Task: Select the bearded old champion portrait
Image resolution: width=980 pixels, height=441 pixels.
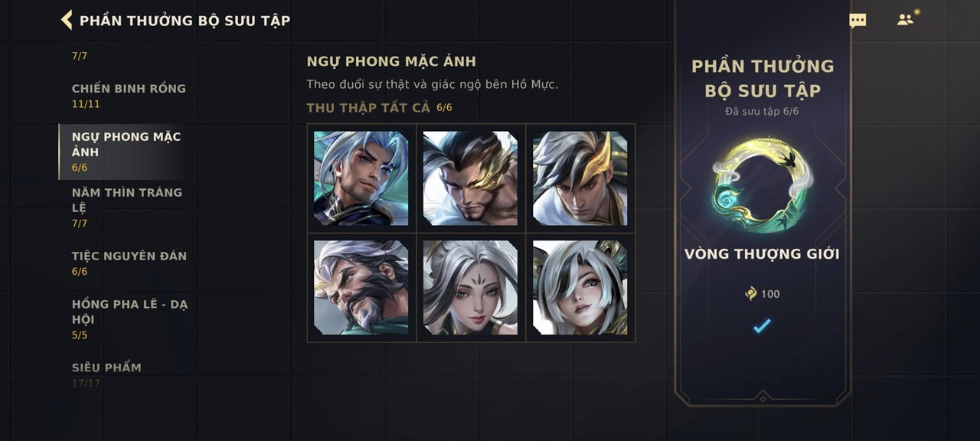Action: coord(361,288)
